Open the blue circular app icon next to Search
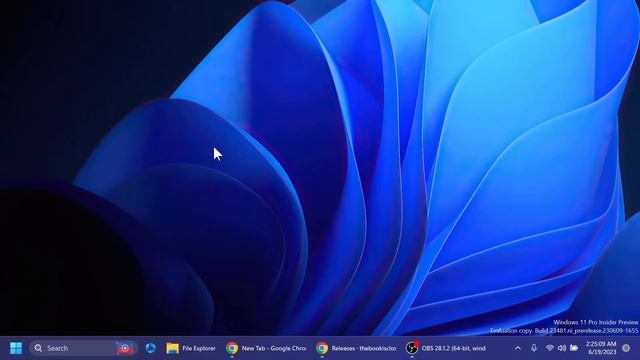This screenshot has width=640, height=360. [x=151, y=348]
